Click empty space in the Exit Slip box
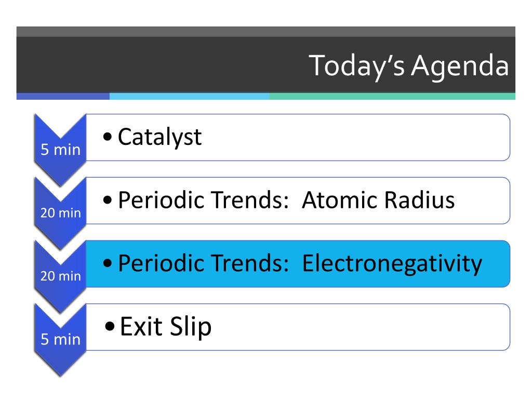The width and height of the screenshot is (532, 399). point(360,327)
